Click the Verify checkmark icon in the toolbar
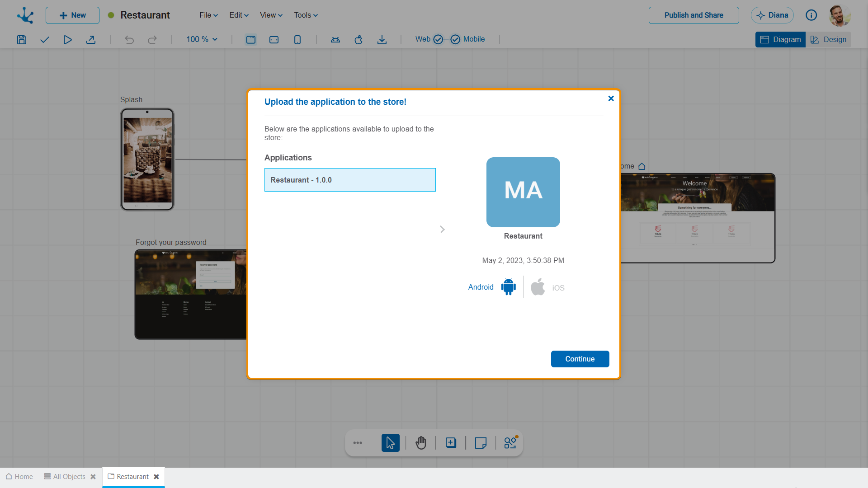 click(x=44, y=40)
